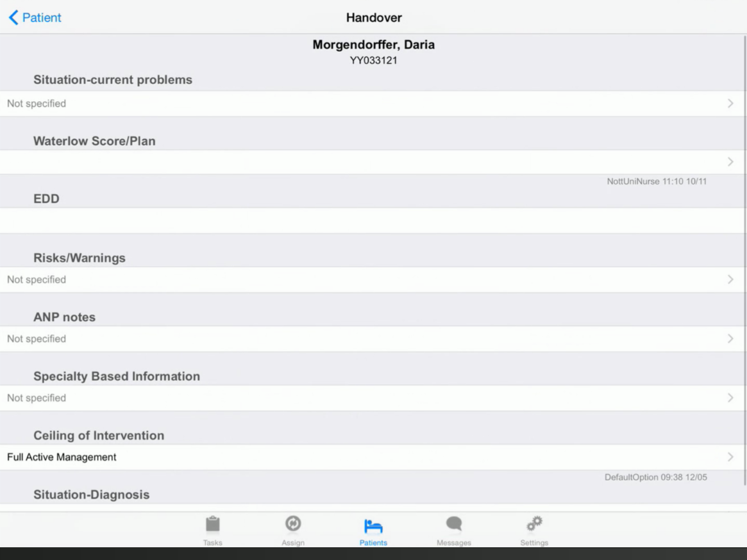The image size is (747, 560).
Task: Open Specialty Based Information row chevron
Action: point(730,398)
